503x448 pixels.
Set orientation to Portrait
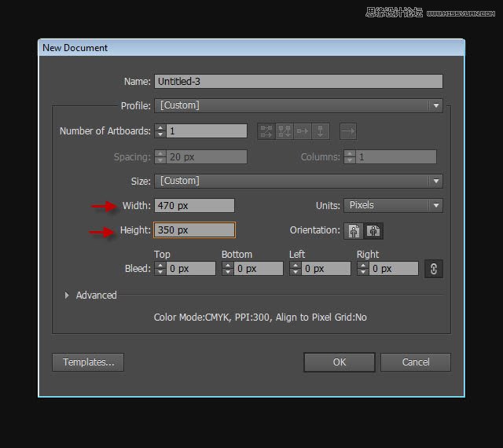pos(354,231)
